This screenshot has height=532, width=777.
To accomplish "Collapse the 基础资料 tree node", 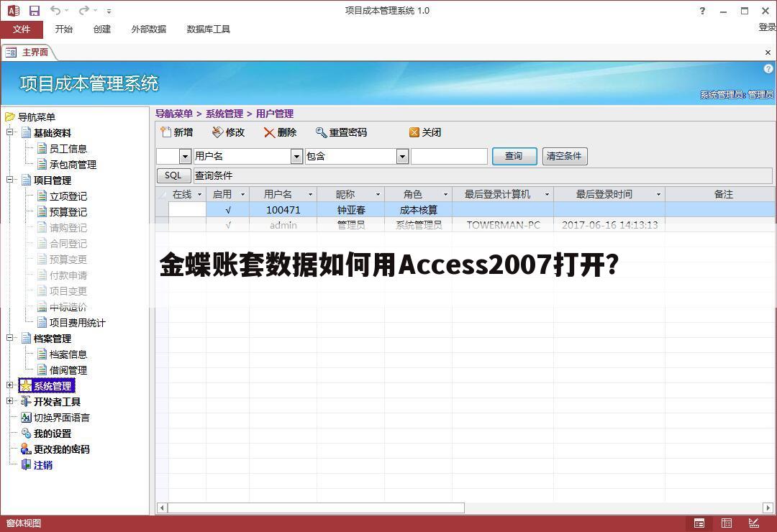I will click(x=10, y=132).
